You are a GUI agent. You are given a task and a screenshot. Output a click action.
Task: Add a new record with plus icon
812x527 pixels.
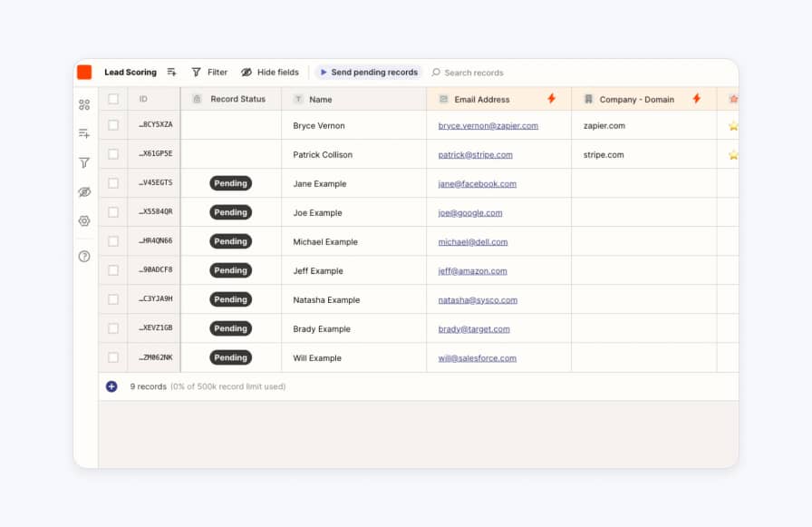click(111, 386)
